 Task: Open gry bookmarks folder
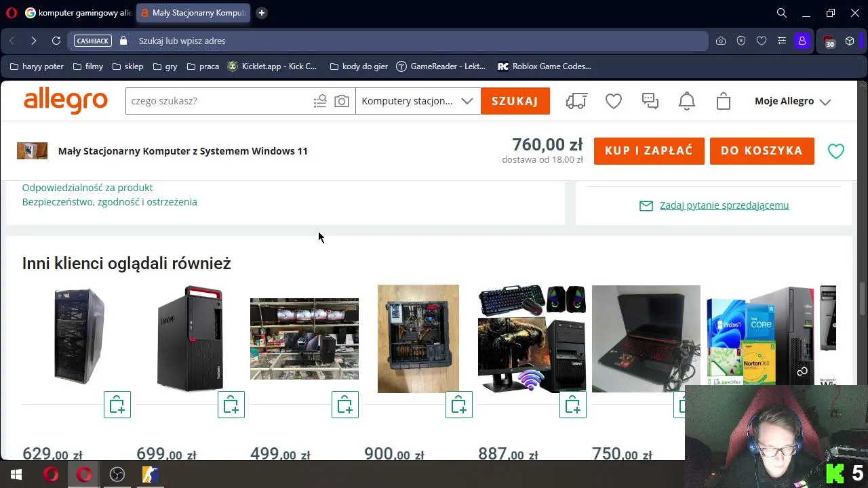pos(165,66)
